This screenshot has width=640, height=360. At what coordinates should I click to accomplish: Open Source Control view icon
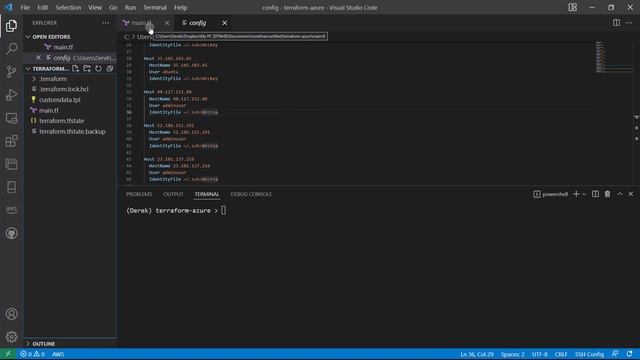click(x=11, y=72)
